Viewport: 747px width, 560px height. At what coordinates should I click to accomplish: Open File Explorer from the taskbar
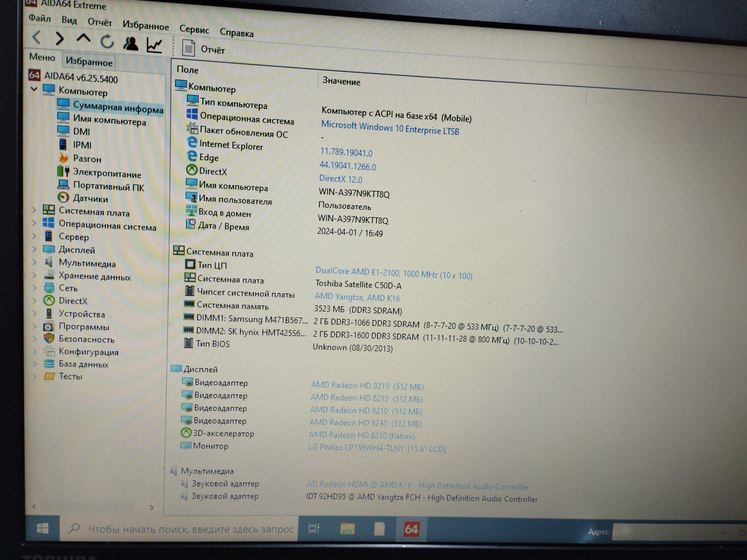point(347,529)
